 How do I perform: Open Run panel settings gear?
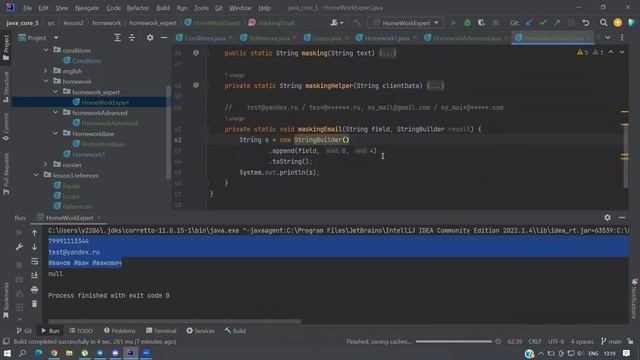coord(607,218)
